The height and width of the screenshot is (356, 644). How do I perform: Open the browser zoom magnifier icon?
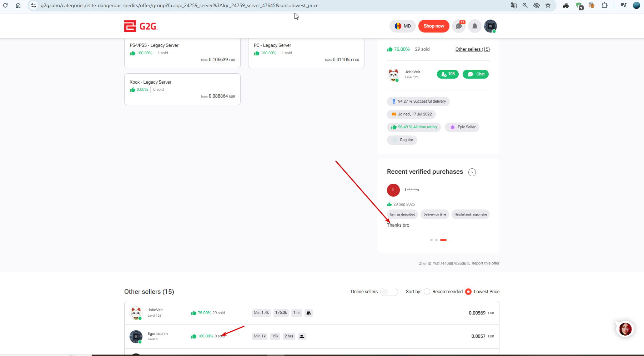tap(525, 5)
